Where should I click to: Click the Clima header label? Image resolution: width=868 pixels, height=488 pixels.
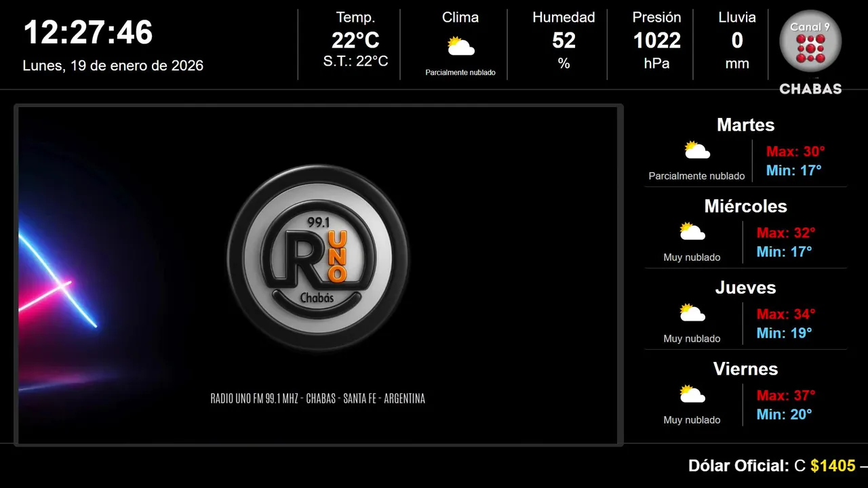[460, 18]
